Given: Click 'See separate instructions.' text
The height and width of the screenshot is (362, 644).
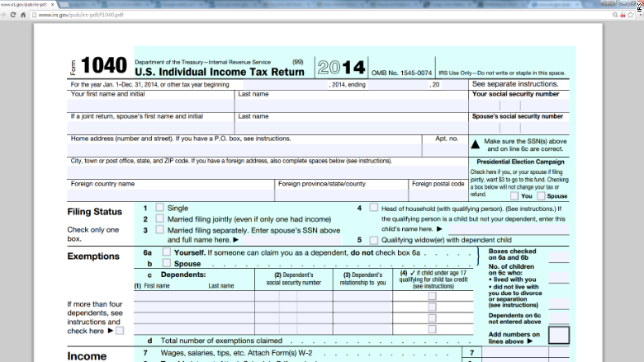Looking at the screenshot, I should [515, 84].
